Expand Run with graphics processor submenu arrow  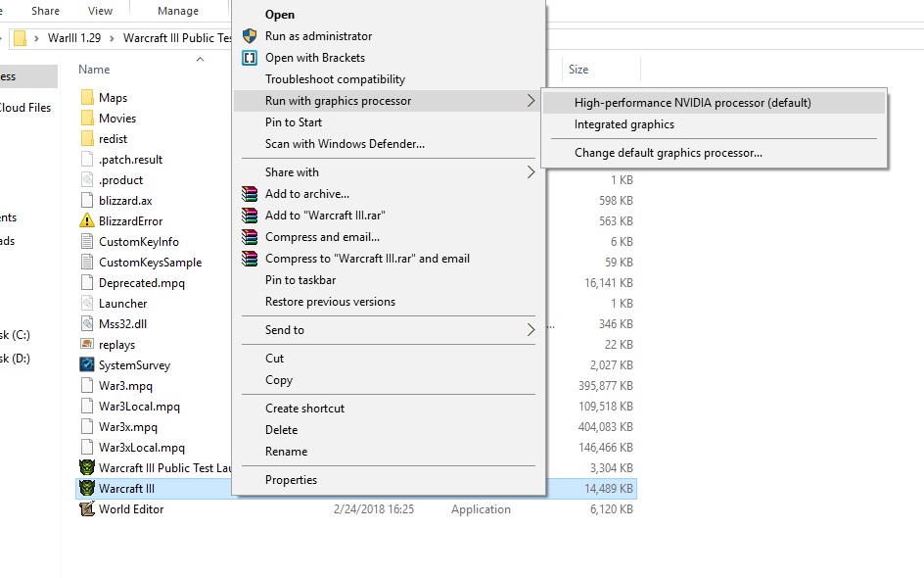point(531,101)
